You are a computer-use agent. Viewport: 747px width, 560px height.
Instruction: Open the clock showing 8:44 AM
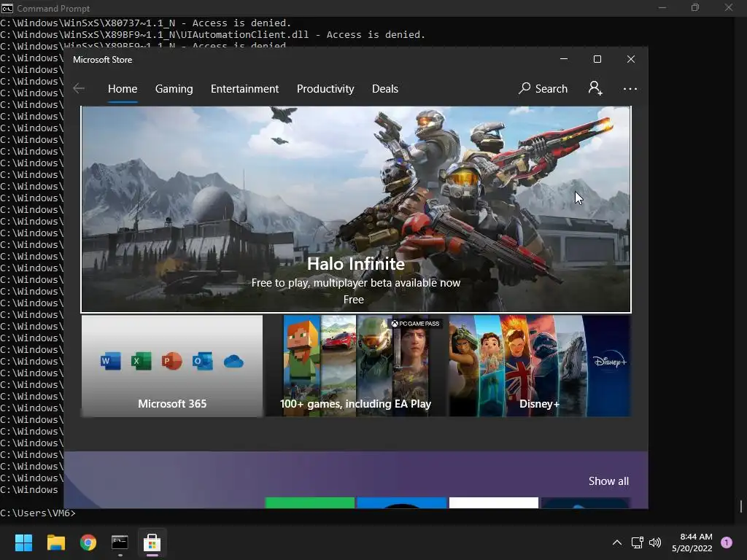(692, 542)
